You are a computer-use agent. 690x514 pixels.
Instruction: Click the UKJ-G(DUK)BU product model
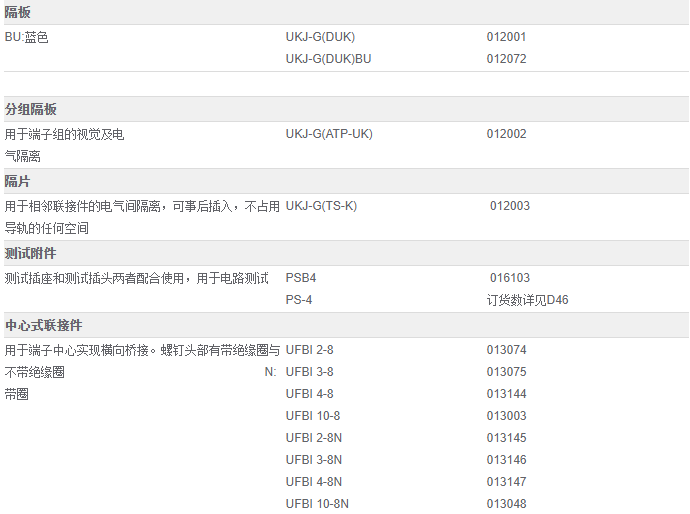[x=328, y=59]
